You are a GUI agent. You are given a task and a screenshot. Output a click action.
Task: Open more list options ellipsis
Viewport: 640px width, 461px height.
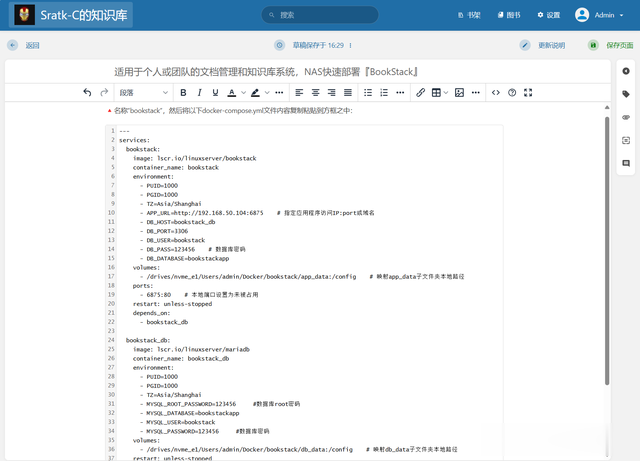click(x=400, y=93)
